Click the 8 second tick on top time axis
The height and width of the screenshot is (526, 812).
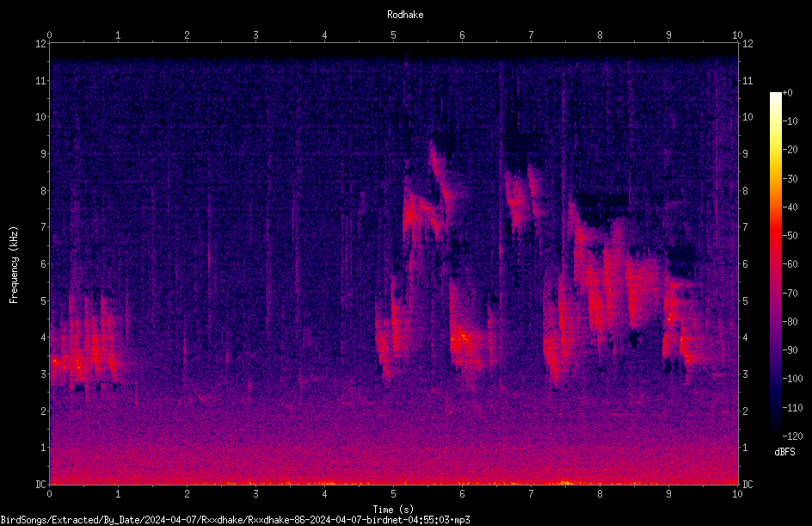[600, 35]
